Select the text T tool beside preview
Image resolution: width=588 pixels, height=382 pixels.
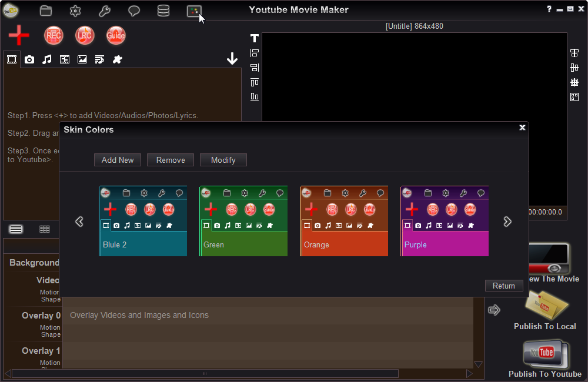coord(255,38)
